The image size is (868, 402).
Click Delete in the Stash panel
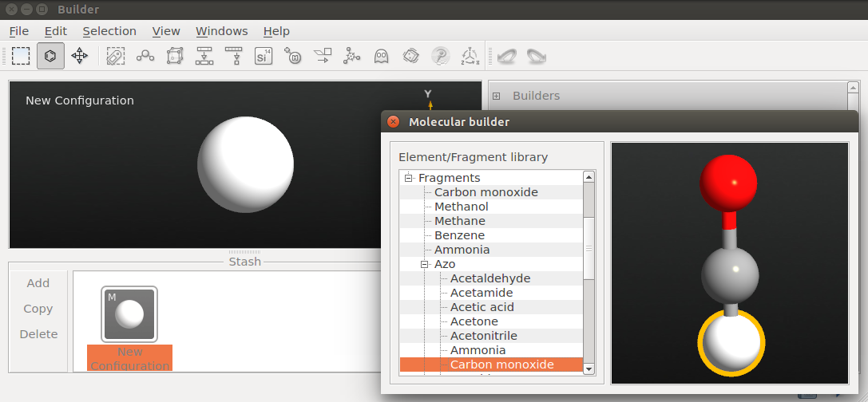pyautogui.click(x=39, y=334)
